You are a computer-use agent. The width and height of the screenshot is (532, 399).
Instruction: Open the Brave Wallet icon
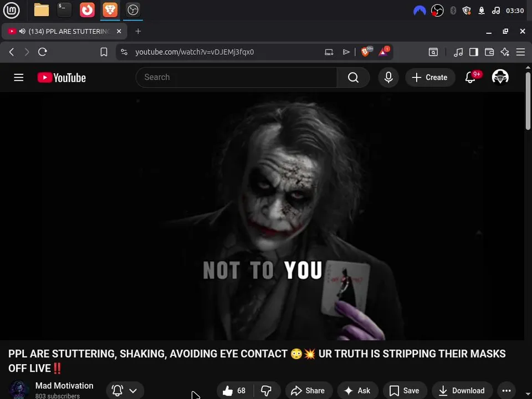[x=489, y=52]
